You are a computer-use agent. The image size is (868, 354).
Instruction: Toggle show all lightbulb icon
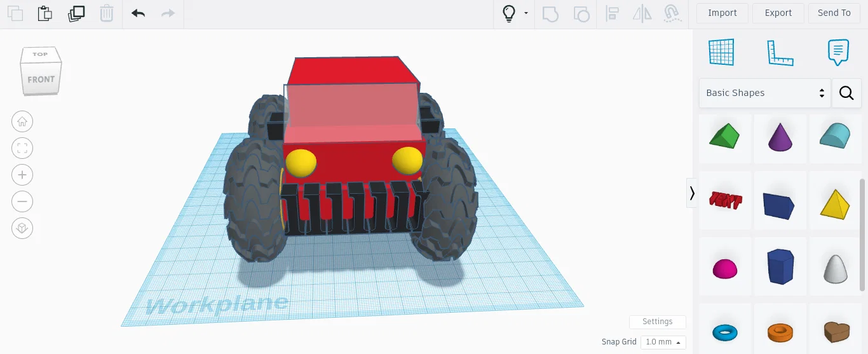tap(509, 13)
